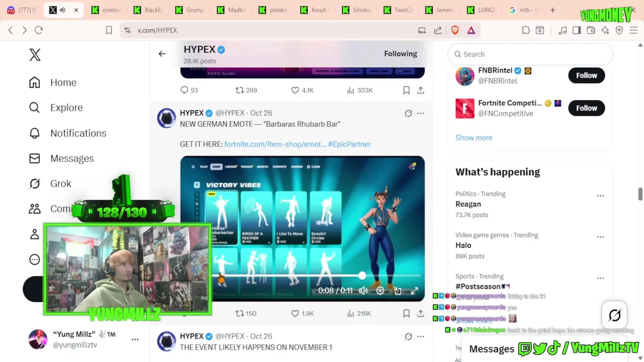Viewport: 644px width, 362px height.
Task: Open the Halo trending topic
Action: (463, 245)
